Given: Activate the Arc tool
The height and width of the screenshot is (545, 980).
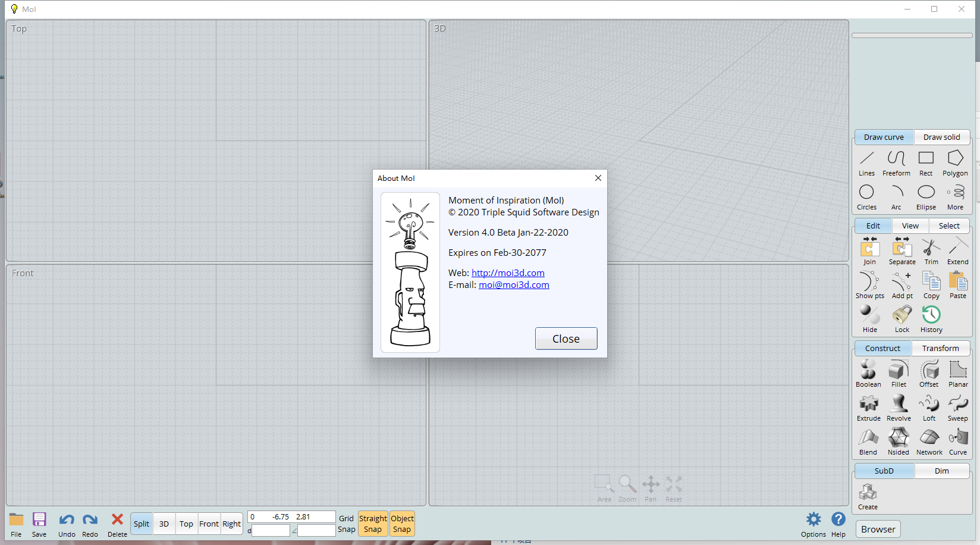Looking at the screenshot, I should click(x=896, y=197).
